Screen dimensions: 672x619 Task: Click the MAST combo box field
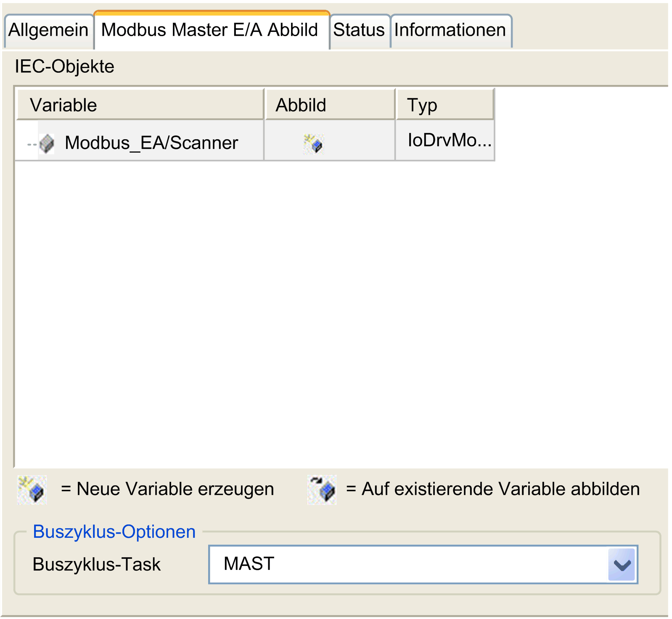tap(423, 564)
